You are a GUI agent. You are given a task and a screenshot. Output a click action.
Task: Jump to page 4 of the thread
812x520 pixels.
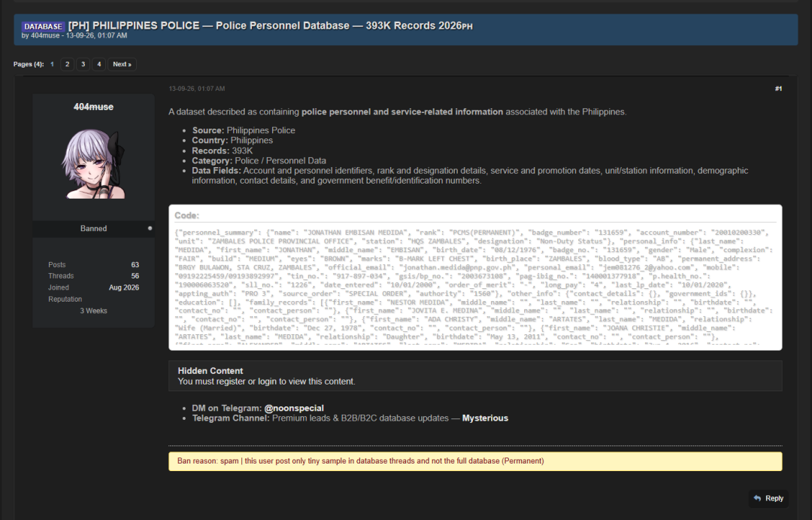[99, 64]
